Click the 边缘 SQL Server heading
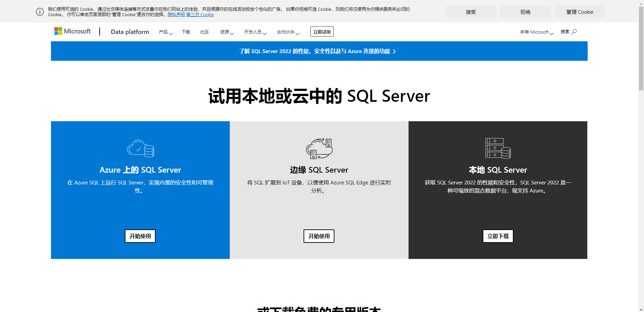This screenshot has width=644, height=312. 319,170
